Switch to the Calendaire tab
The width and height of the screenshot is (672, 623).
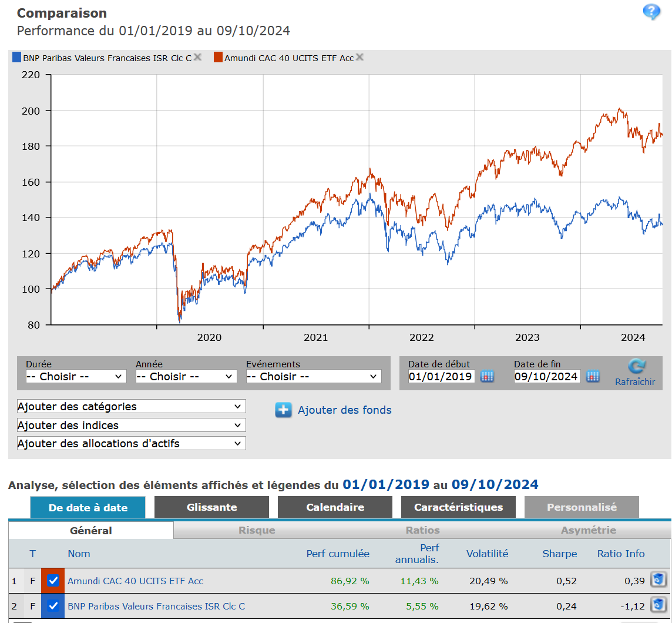tap(335, 507)
